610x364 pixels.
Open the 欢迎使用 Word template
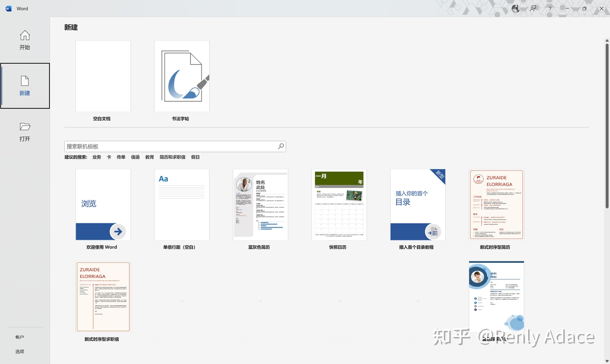103,205
